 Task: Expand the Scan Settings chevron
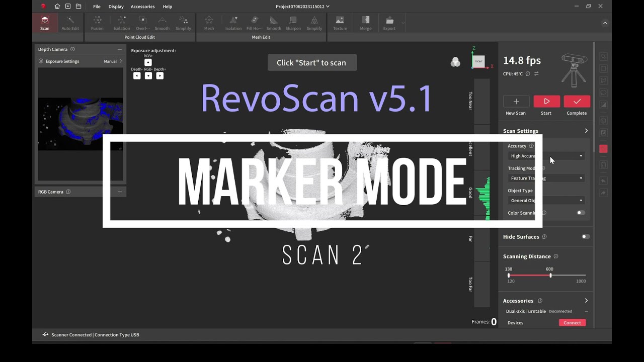point(586,131)
